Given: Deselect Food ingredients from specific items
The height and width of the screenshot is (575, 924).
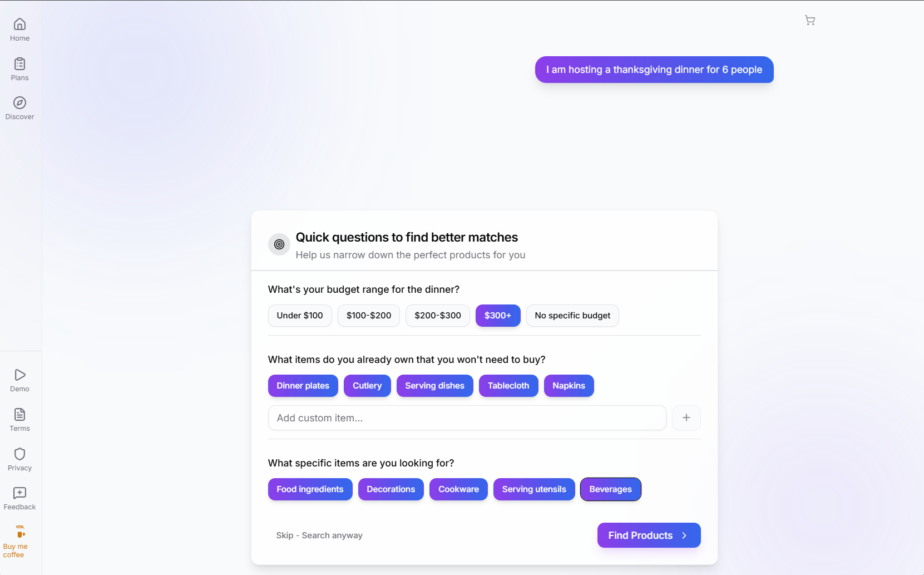Looking at the screenshot, I should 310,489.
